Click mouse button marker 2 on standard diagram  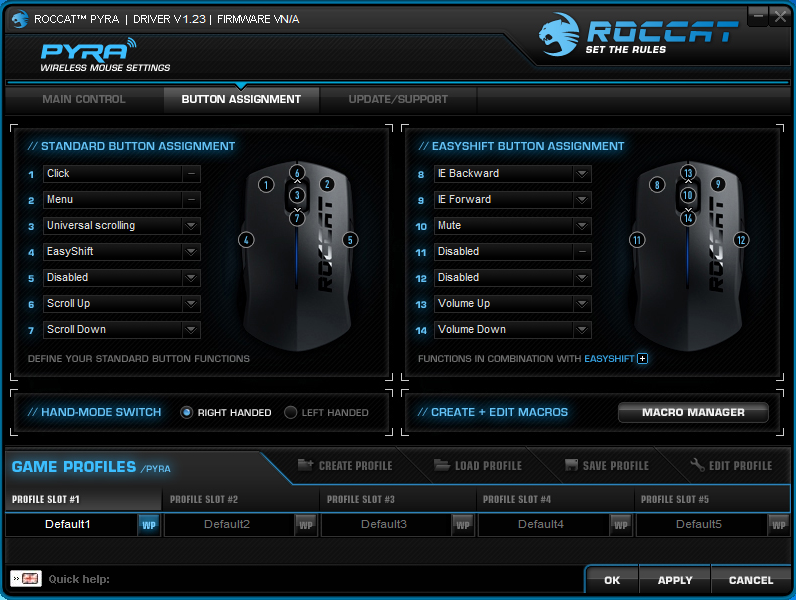point(327,185)
